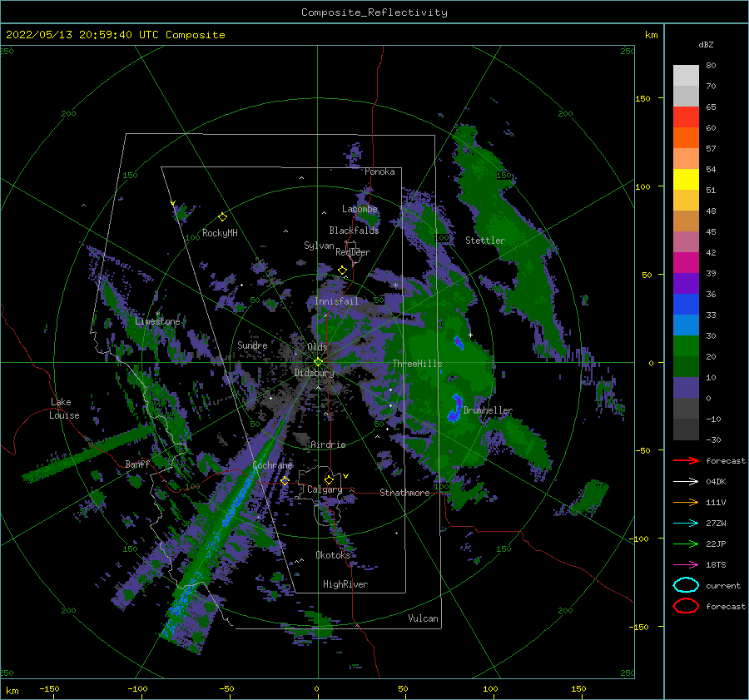Click the yellow diamond marker near RockyMH
This screenshot has height=700, width=749.
coord(222,217)
